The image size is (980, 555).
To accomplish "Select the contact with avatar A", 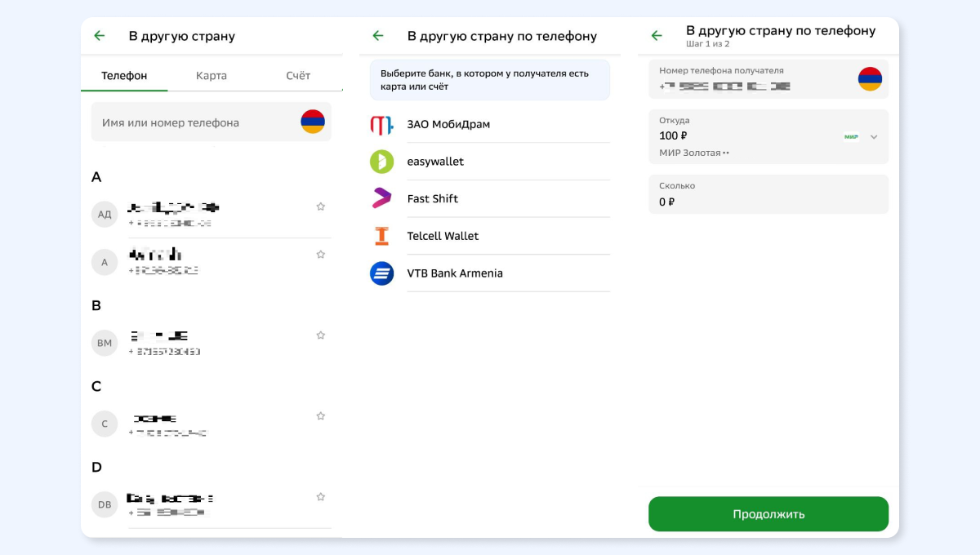I will point(105,262).
